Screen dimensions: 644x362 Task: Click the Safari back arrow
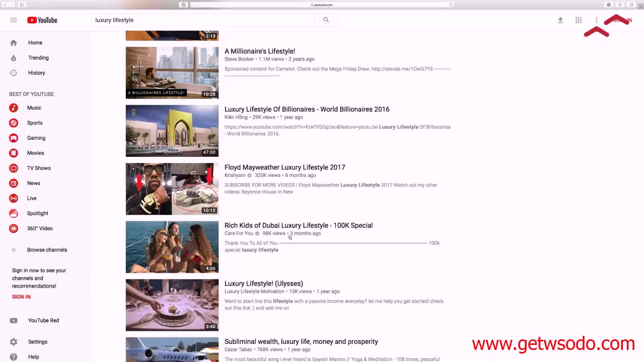coord(6,5)
